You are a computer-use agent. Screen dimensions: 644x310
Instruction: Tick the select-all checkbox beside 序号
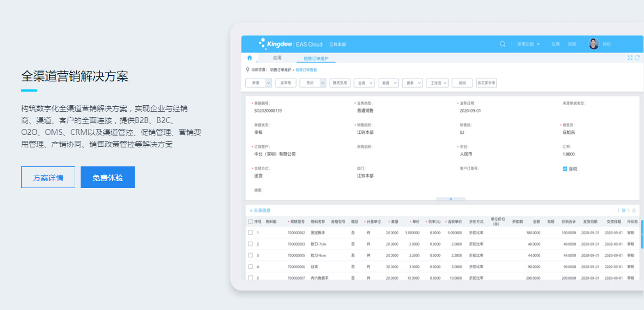pyautogui.click(x=251, y=222)
